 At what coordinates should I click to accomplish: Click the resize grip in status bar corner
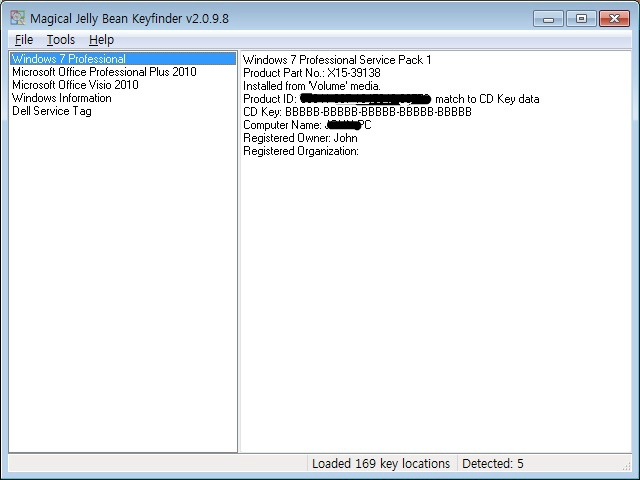point(627,467)
